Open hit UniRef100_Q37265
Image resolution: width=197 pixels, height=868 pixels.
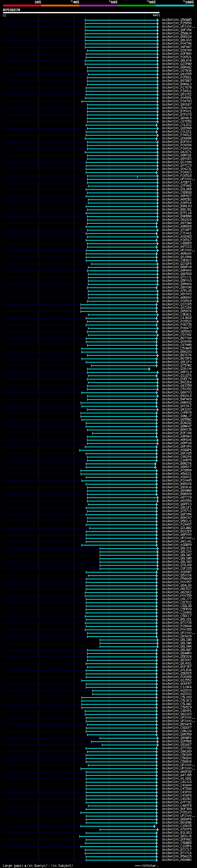pyautogui.click(x=177, y=305)
